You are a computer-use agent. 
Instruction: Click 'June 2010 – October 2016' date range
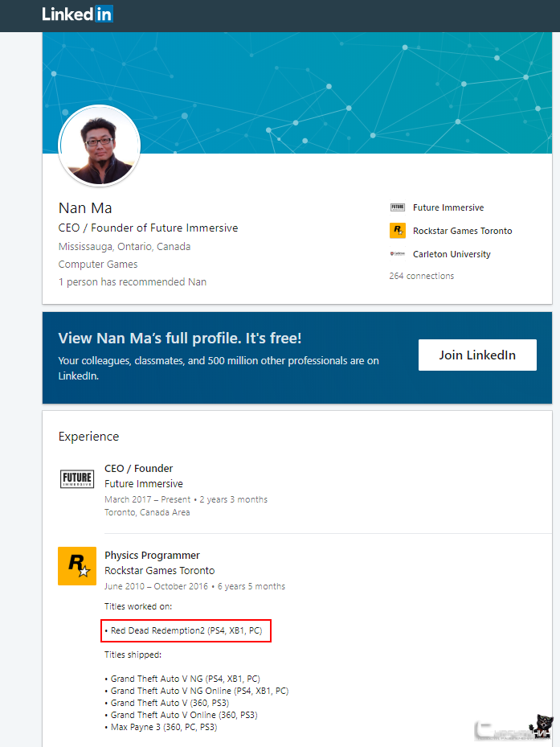(x=156, y=586)
